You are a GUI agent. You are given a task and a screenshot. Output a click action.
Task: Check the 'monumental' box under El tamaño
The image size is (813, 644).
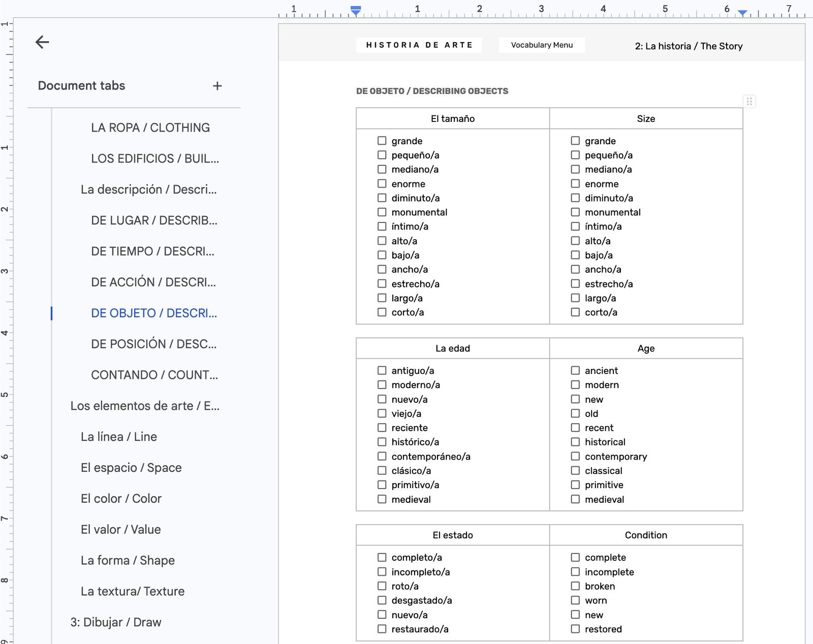pyautogui.click(x=382, y=212)
